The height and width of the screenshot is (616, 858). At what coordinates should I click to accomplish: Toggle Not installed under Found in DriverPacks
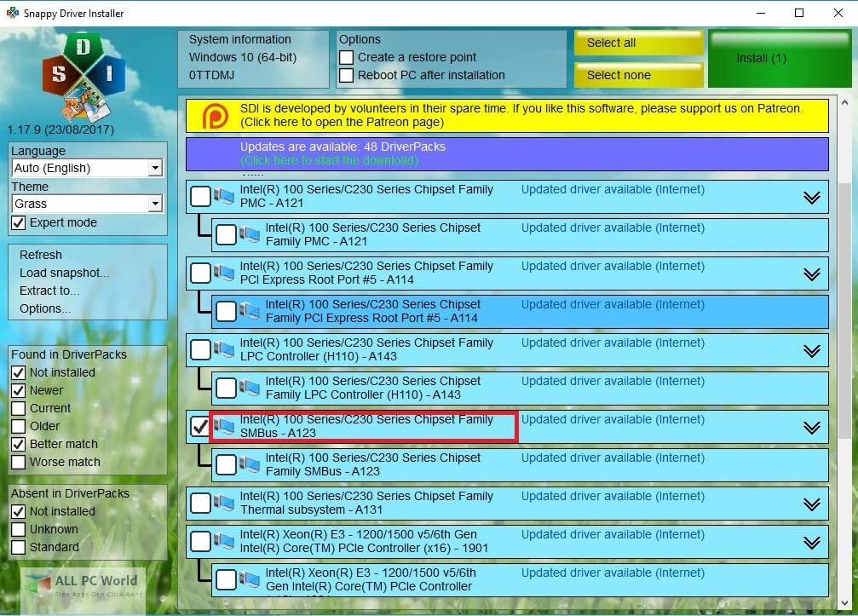pyautogui.click(x=19, y=372)
